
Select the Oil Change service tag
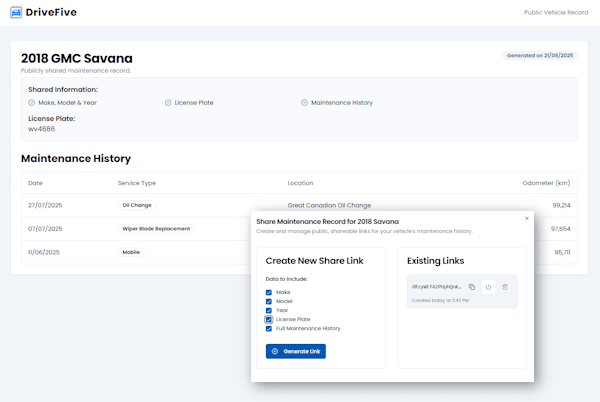coord(137,205)
